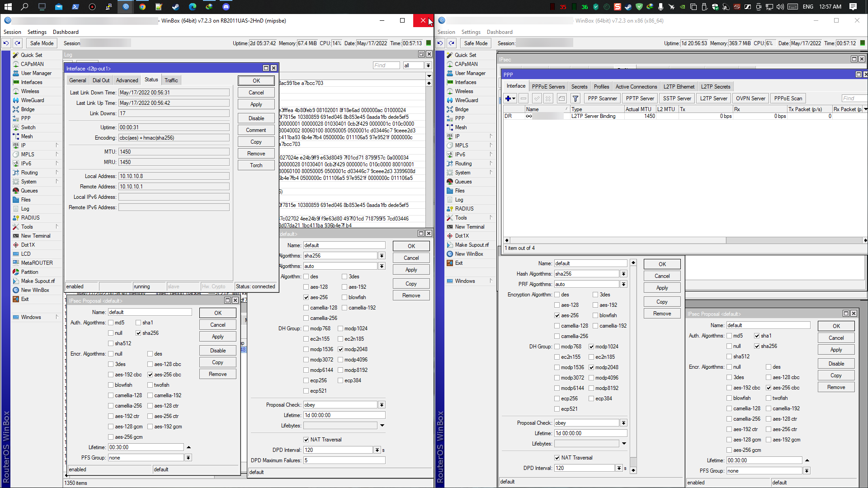The height and width of the screenshot is (488, 868).
Task: Open Secrets tab in PPP window
Action: pyautogui.click(x=579, y=86)
